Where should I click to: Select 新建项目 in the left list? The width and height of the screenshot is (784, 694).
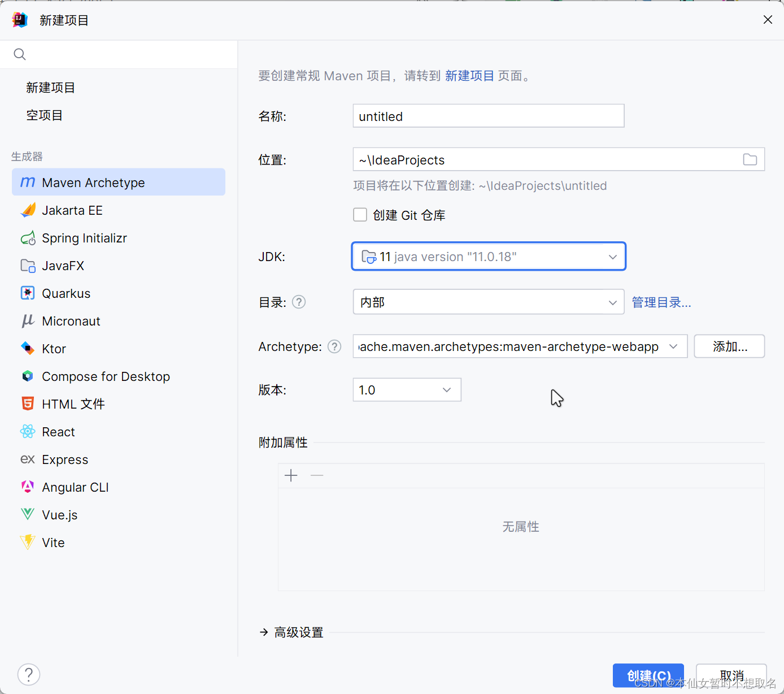(x=51, y=88)
